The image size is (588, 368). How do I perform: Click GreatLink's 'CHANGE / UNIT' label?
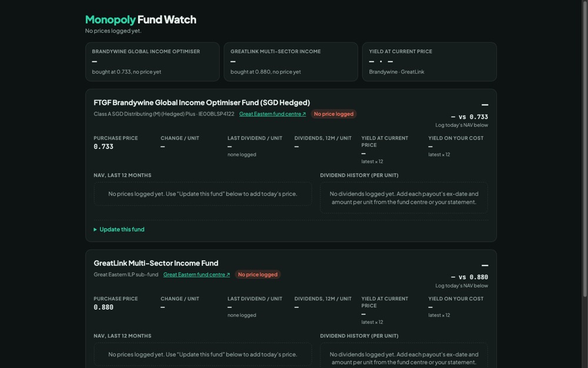click(180, 299)
